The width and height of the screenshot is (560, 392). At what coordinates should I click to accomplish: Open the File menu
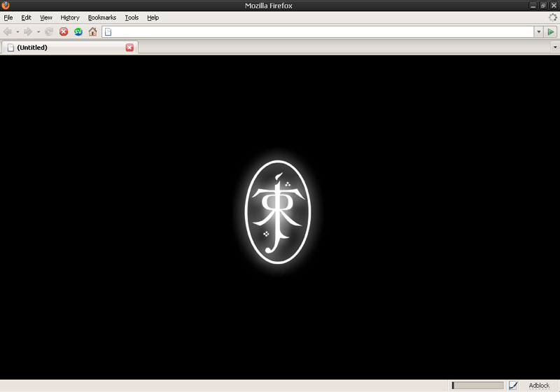tap(8, 17)
